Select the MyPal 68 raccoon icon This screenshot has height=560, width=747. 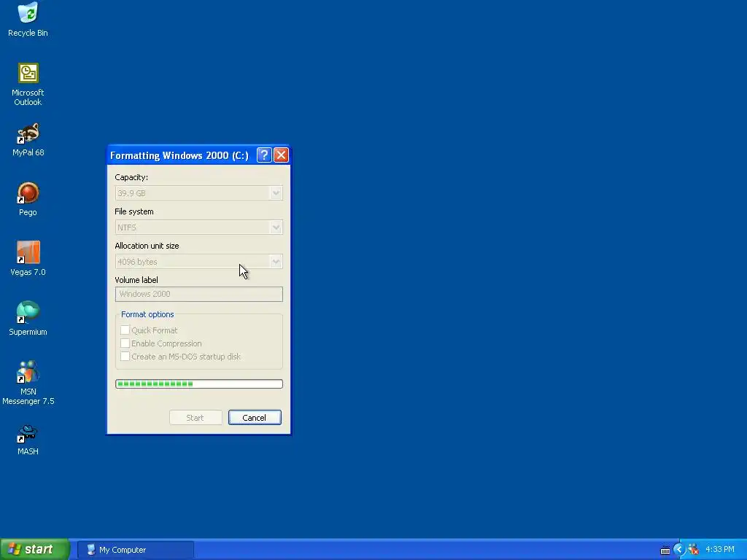(x=28, y=133)
